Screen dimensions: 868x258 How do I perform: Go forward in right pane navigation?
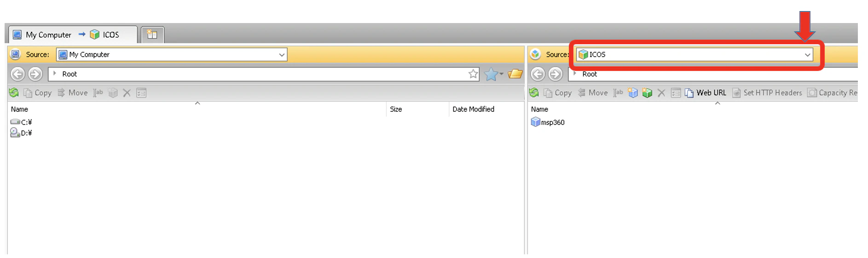click(x=555, y=74)
